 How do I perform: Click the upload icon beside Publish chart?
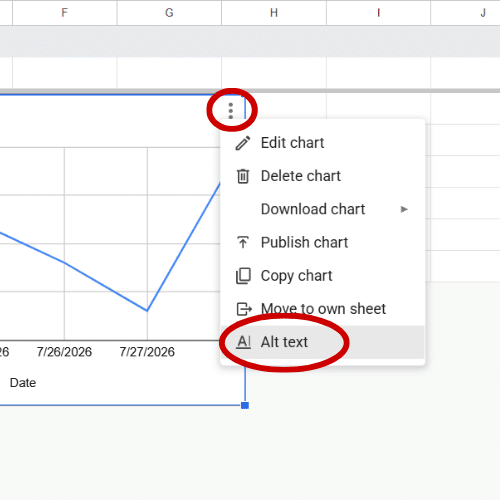point(243,242)
